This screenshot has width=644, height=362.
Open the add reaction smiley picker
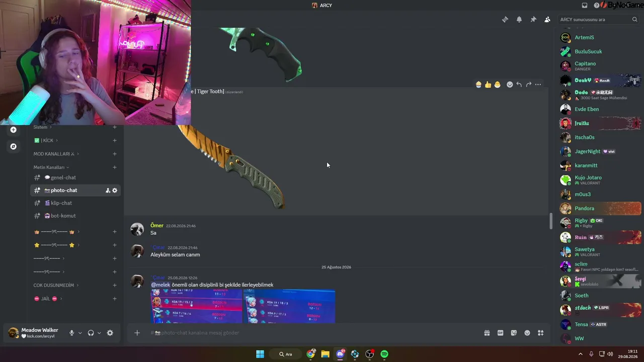pos(510,84)
